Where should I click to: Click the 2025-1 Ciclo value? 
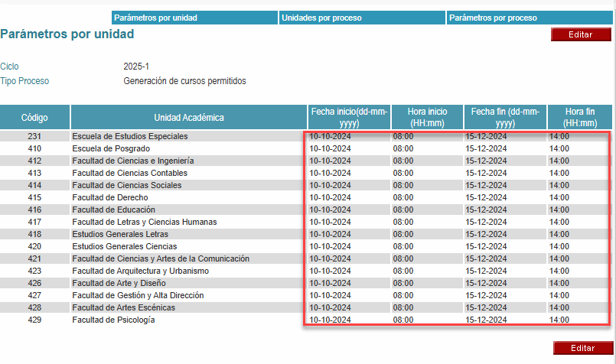click(x=136, y=67)
